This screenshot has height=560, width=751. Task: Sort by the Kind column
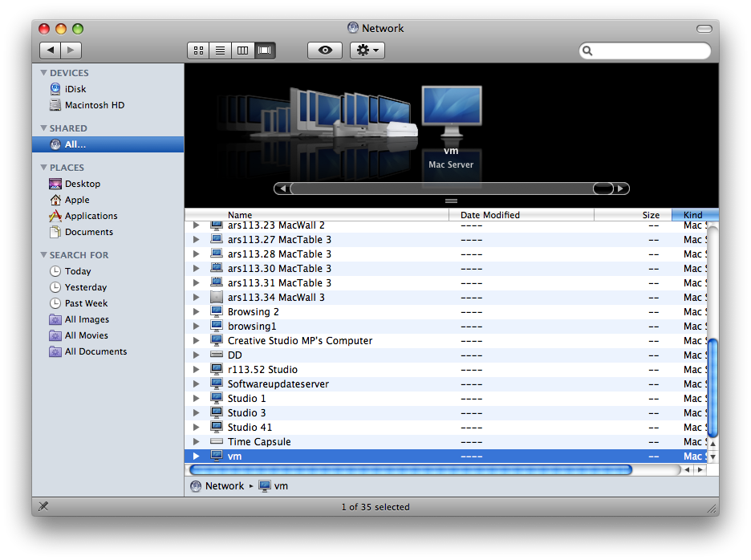[x=695, y=214]
